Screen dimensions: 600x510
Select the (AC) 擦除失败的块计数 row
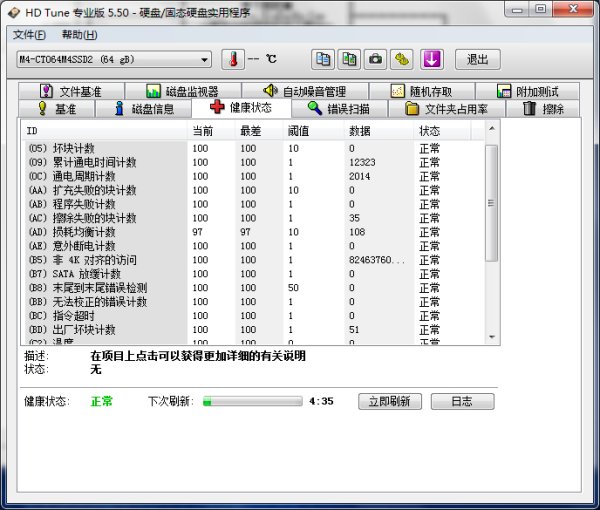point(255,218)
